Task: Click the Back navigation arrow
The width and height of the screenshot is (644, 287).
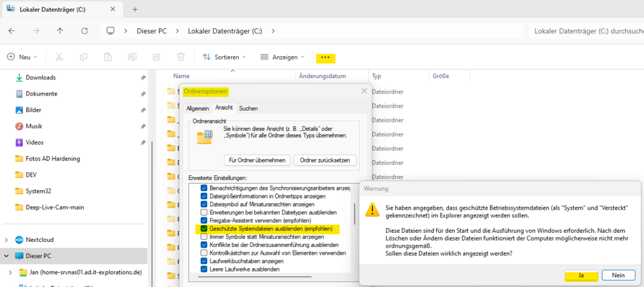Action: tap(12, 31)
